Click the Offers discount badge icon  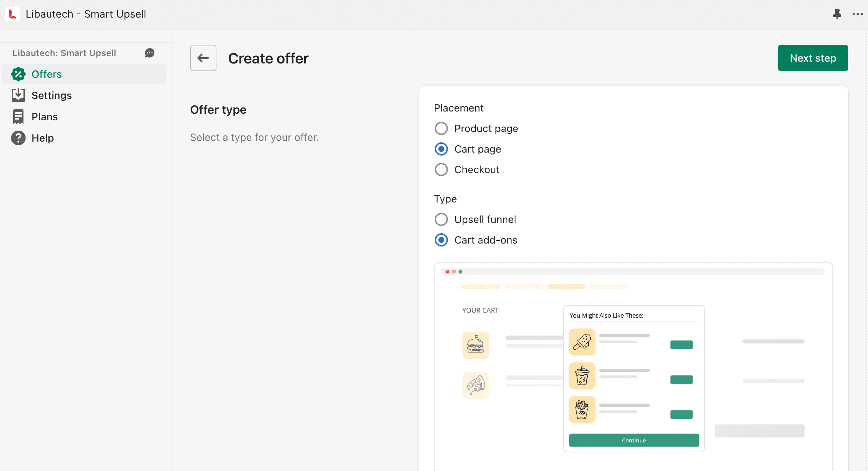(18, 74)
